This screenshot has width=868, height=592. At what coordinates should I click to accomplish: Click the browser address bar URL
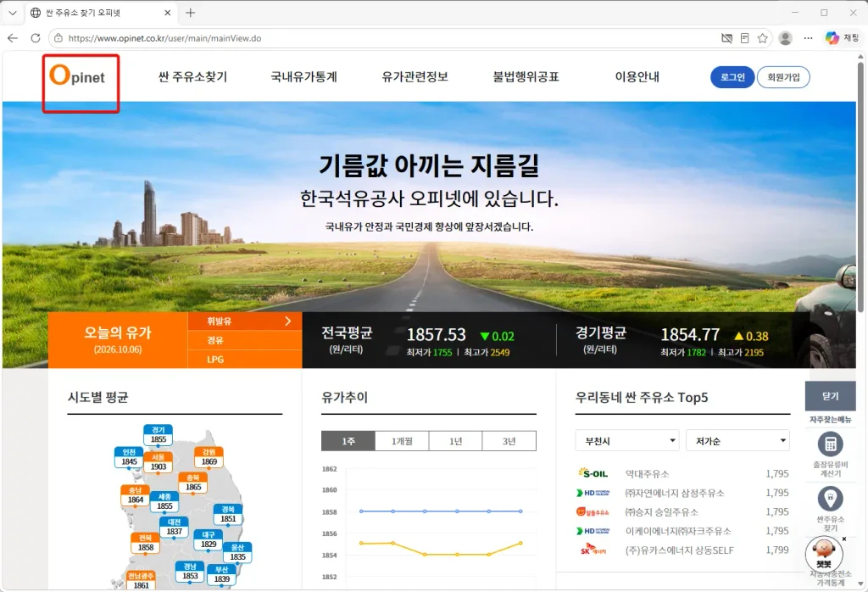pos(165,38)
